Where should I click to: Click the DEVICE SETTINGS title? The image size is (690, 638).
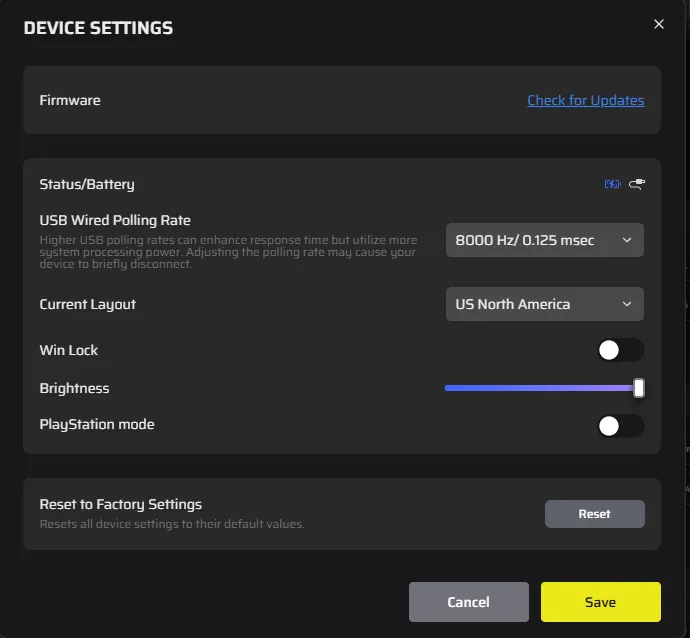98,28
